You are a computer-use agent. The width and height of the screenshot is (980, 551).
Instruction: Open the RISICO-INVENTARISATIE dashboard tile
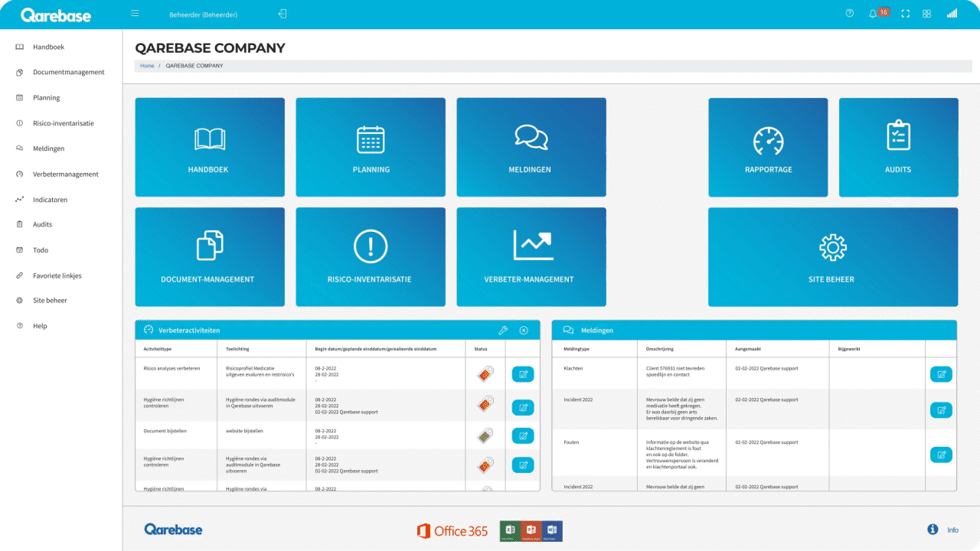coord(371,257)
